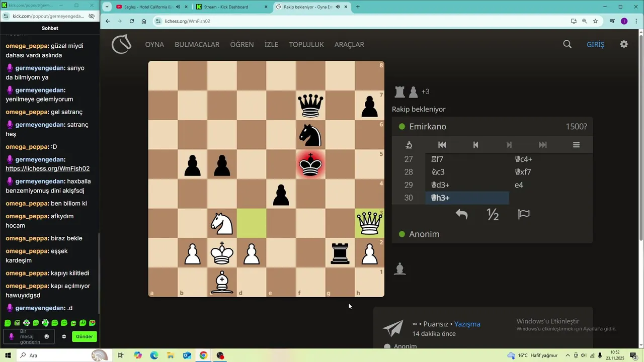Screen dimensions: 644x362
Task: Open the ARAÇLAR menu
Action: click(x=349, y=44)
